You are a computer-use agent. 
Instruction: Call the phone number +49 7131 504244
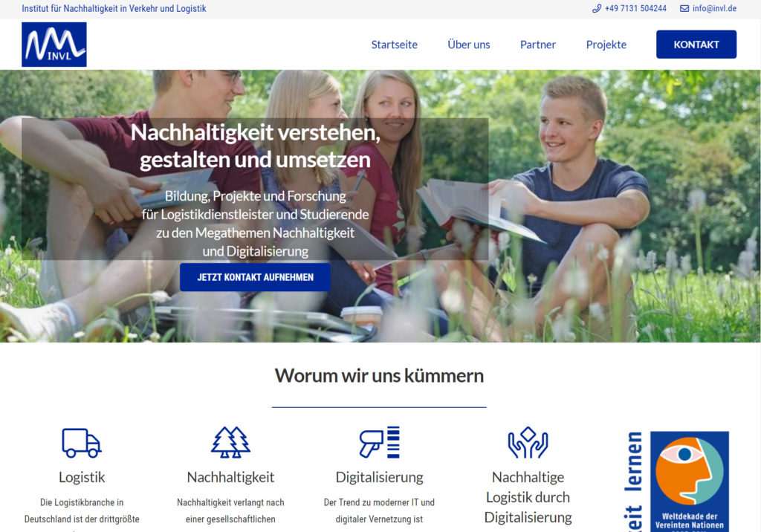pos(635,8)
